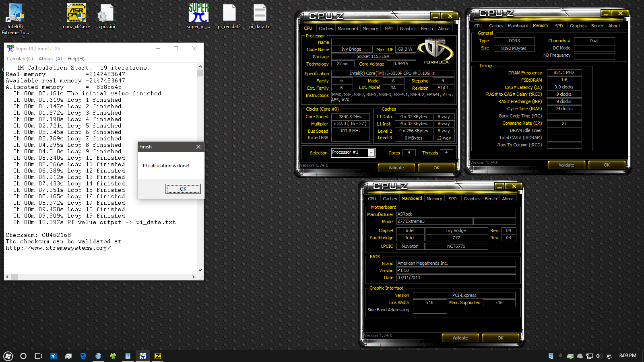Switch to Memory tab in CPU window
Screen dimensions: 644x362
point(370,29)
